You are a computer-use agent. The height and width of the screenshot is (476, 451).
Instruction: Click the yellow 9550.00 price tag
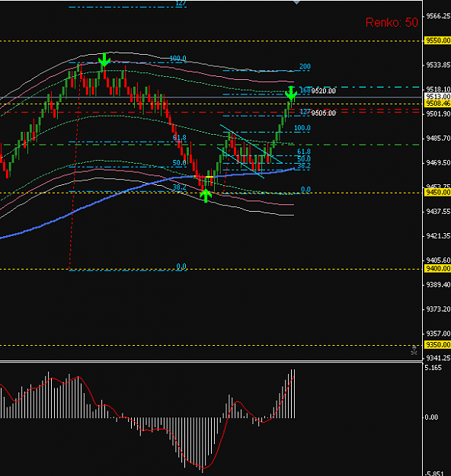pos(437,40)
